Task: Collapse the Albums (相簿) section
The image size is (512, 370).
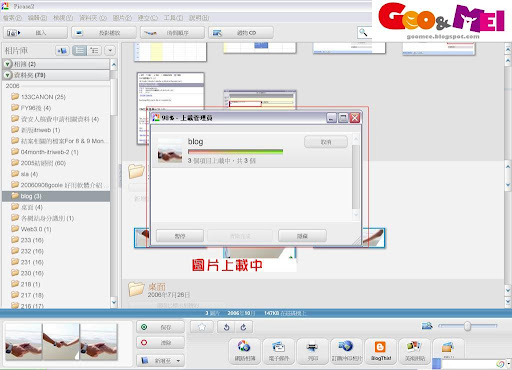Action: 7,64
